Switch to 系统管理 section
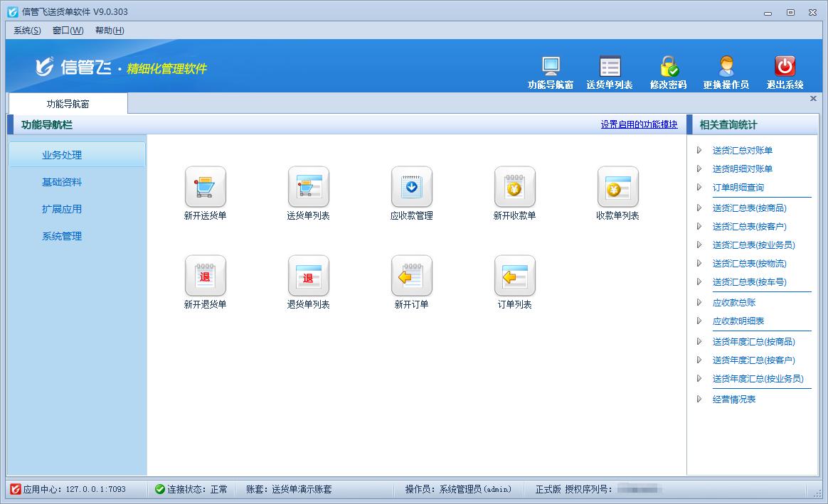828x504 pixels. point(62,237)
